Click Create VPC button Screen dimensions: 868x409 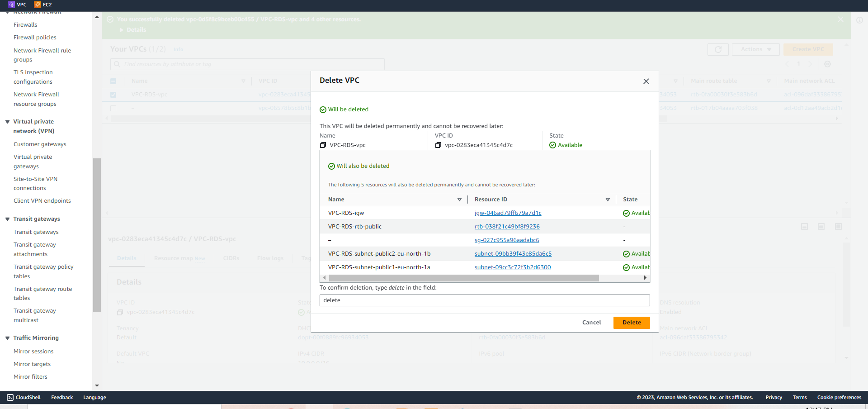pyautogui.click(x=808, y=49)
